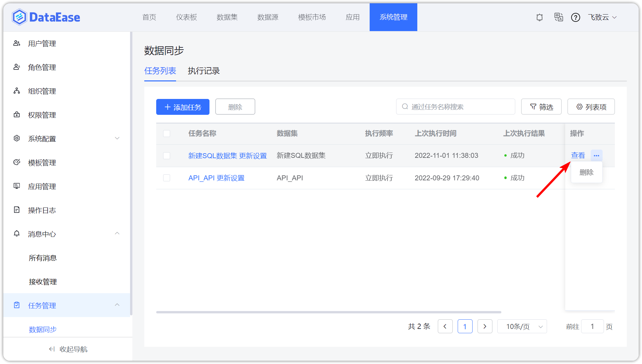This screenshot has height=364, width=642.
Task: Click the 新建SQL数据集 dataset cell
Action: pos(301,156)
